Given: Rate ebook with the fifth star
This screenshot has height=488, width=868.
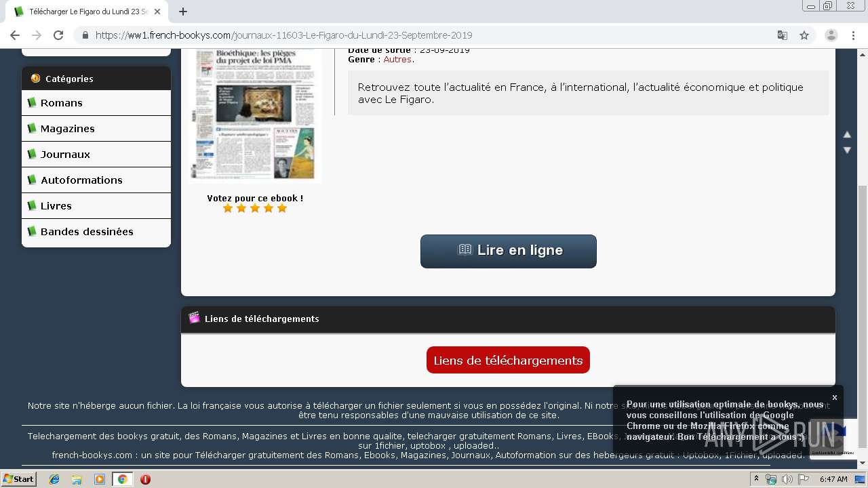Looking at the screenshot, I should pyautogui.click(x=282, y=208).
